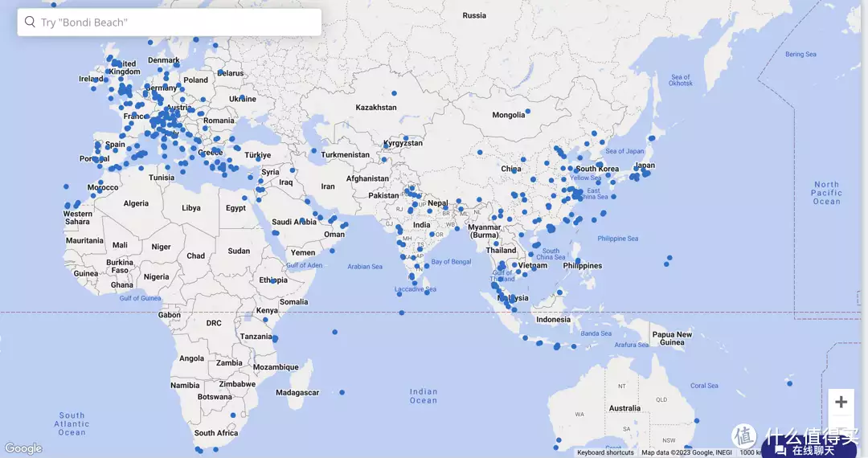Click the Coral Sea label
868x458 pixels.
(704, 386)
